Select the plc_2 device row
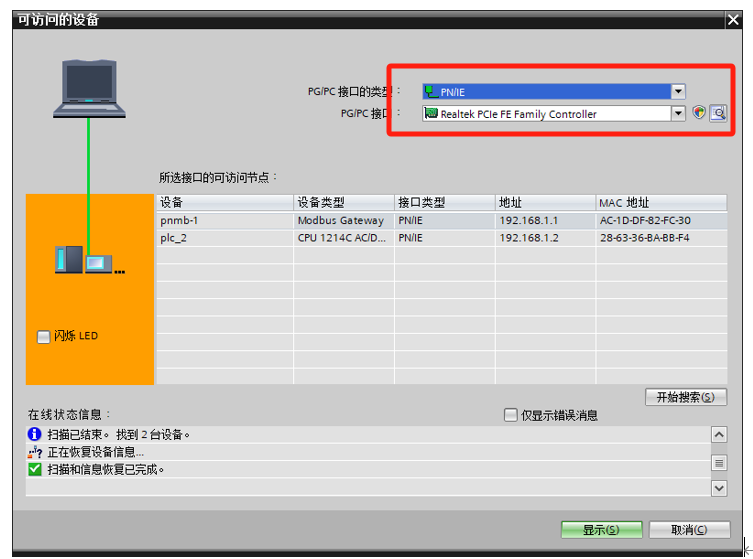 [442, 238]
